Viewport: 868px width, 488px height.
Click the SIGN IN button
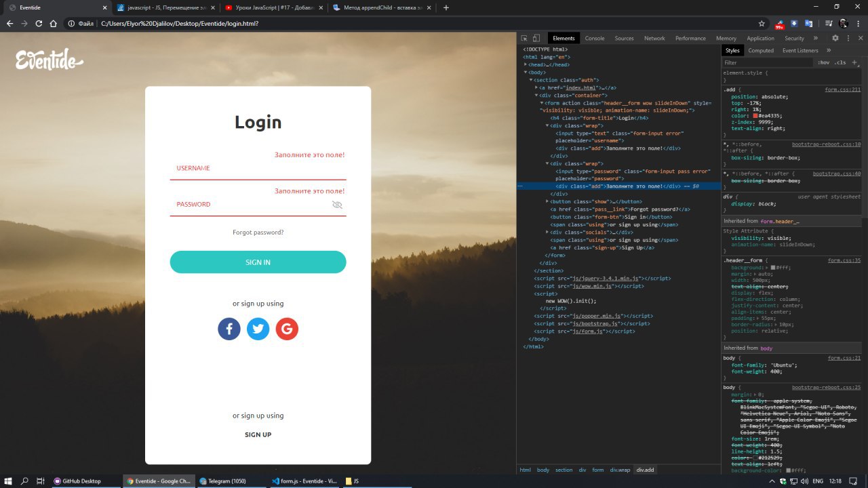click(x=258, y=262)
